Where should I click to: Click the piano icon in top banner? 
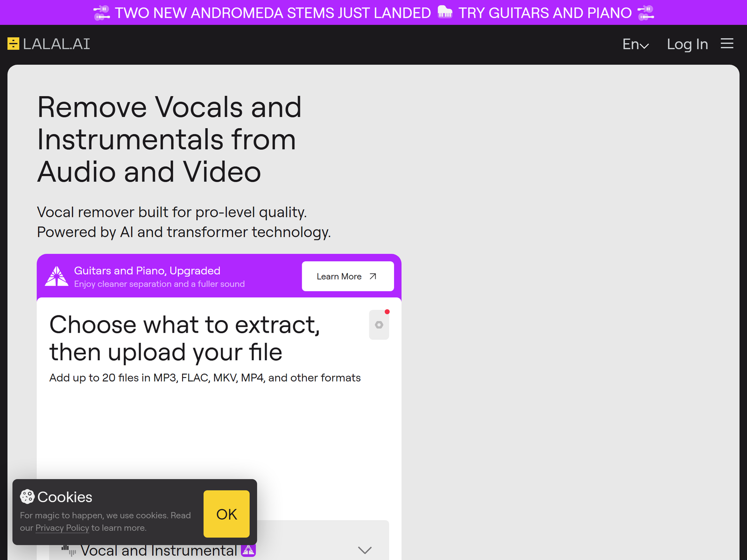tap(445, 12)
